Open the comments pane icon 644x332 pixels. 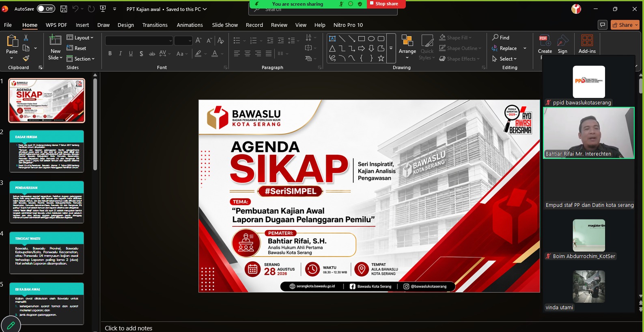(603, 25)
